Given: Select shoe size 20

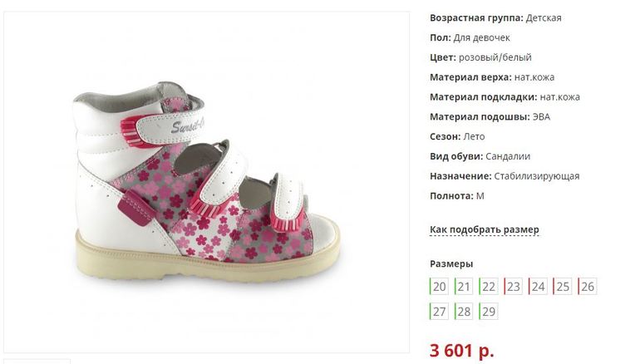Looking at the screenshot, I should [x=439, y=287].
